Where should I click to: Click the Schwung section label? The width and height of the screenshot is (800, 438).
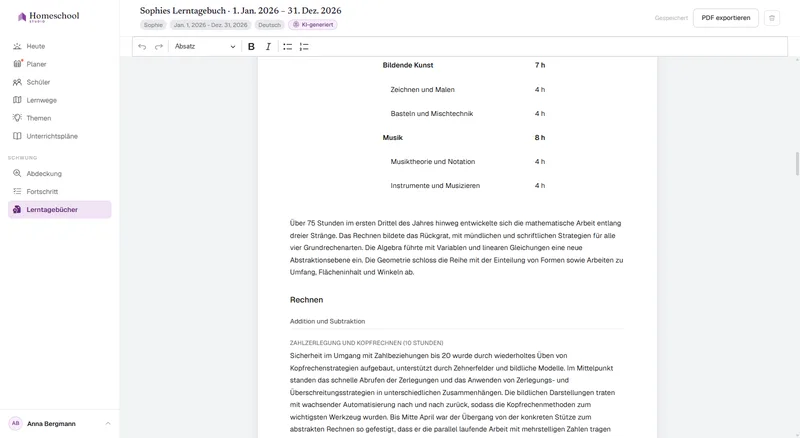[22, 158]
